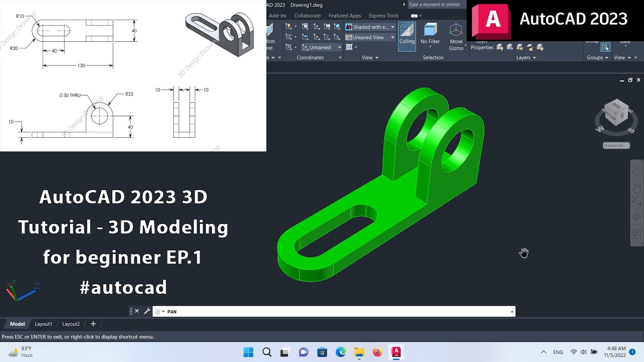The height and width of the screenshot is (362, 644).
Task: Open the Unnamed UCS dropdown
Action: pyautogui.click(x=321, y=47)
